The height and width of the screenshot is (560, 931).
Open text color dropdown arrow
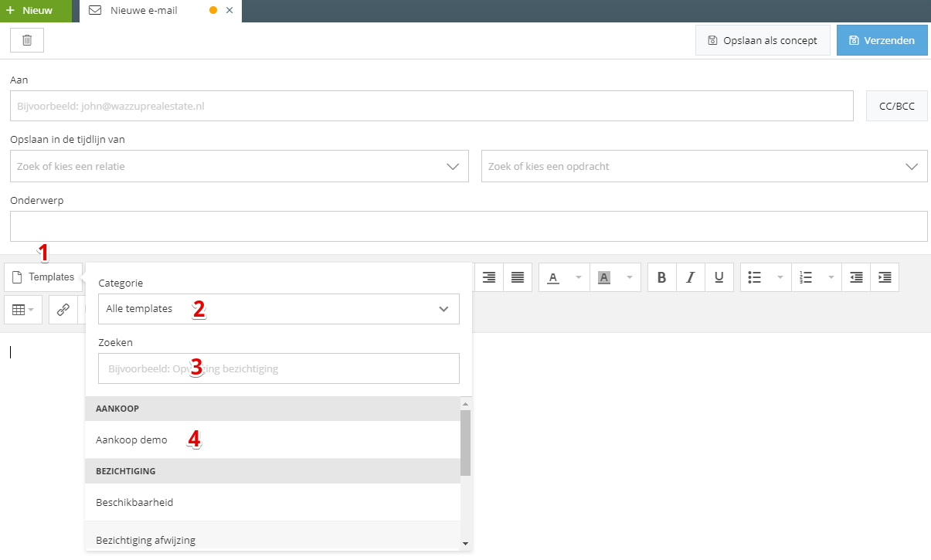(578, 277)
